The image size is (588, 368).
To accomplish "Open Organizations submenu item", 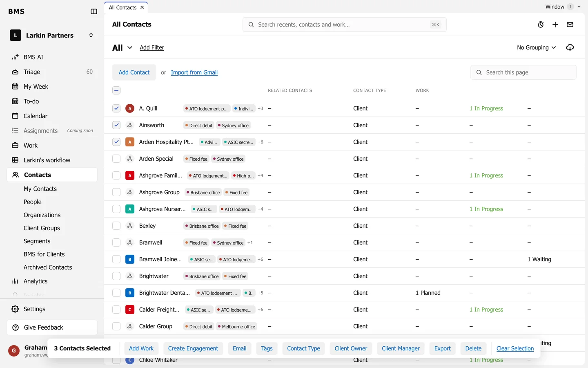I will tap(42, 215).
